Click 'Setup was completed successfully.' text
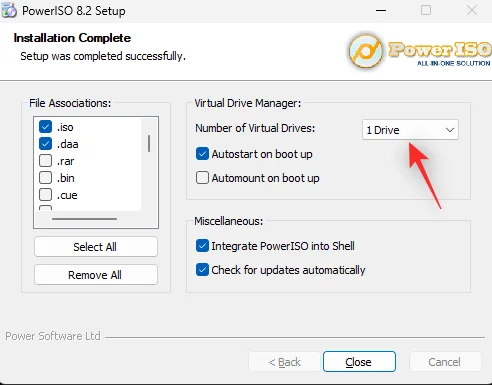The height and width of the screenshot is (385, 492). point(103,56)
